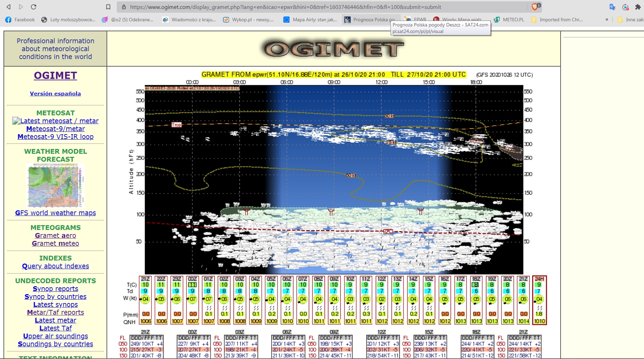Open Metar/Taf reports link
The height and width of the screenshot is (359, 644).
point(55,312)
